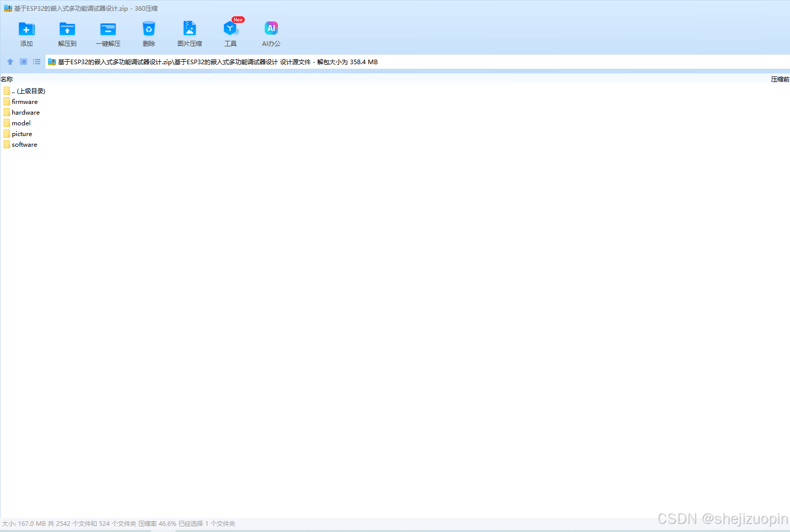The image size is (790, 532).
Task: Click the 解压到 (Extract to) icon
Action: [67, 29]
